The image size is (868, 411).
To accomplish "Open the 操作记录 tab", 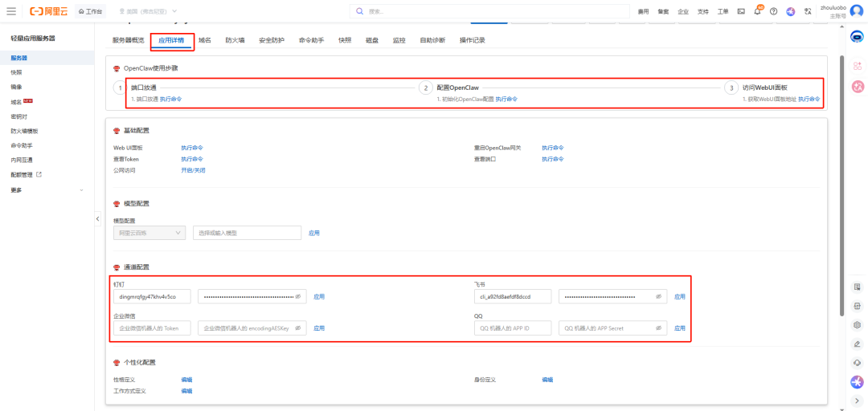I will pyautogui.click(x=473, y=40).
